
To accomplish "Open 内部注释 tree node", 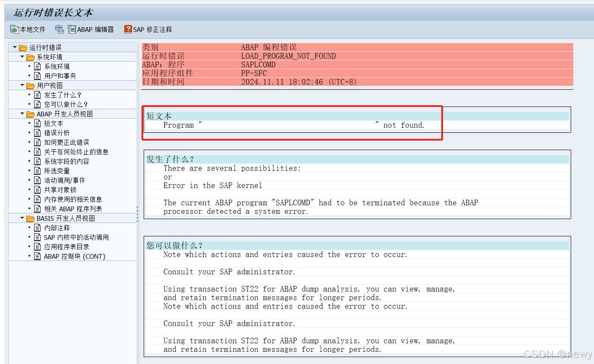I will 57,228.
